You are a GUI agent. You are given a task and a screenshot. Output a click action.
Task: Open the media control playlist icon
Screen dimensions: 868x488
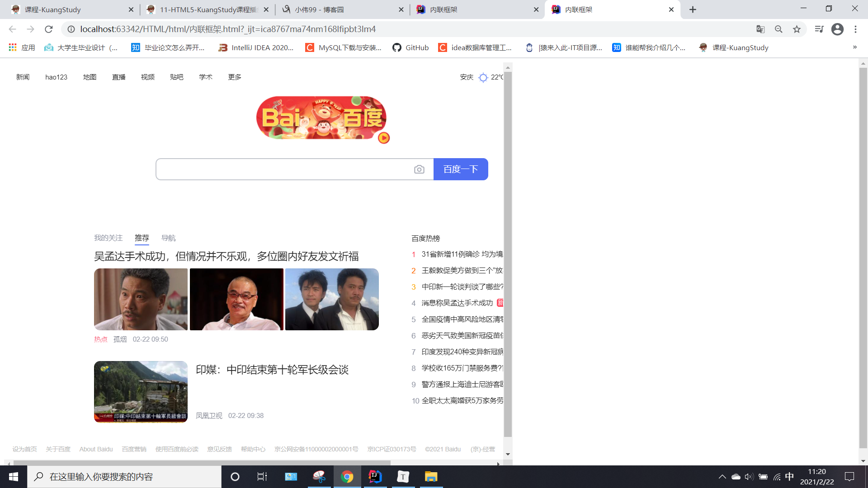pos(819,29)
